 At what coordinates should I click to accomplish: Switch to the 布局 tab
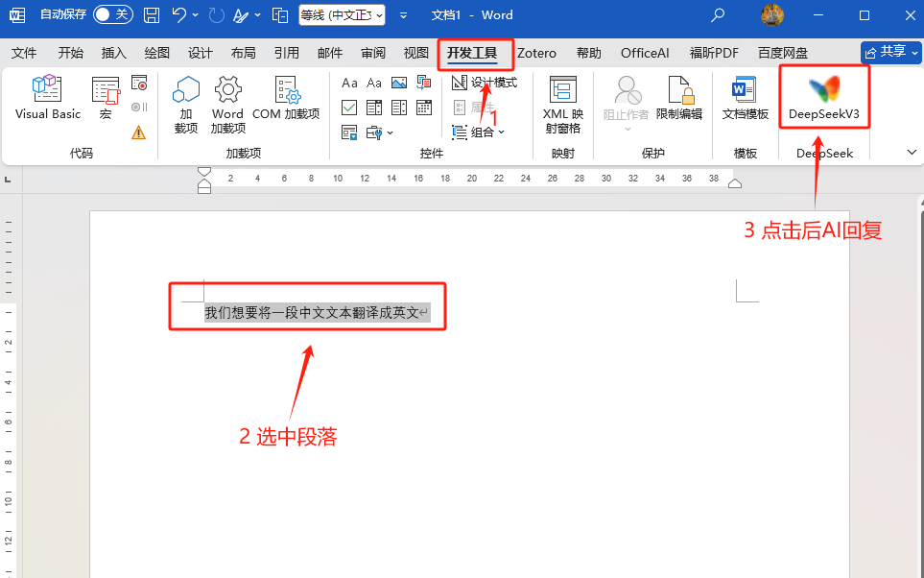click(x=244, y=53)
